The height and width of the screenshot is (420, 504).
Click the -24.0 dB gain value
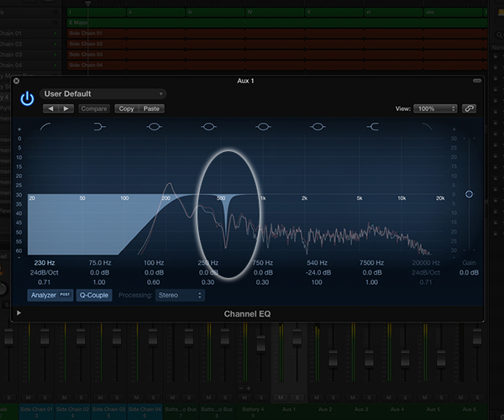point(318,272)
